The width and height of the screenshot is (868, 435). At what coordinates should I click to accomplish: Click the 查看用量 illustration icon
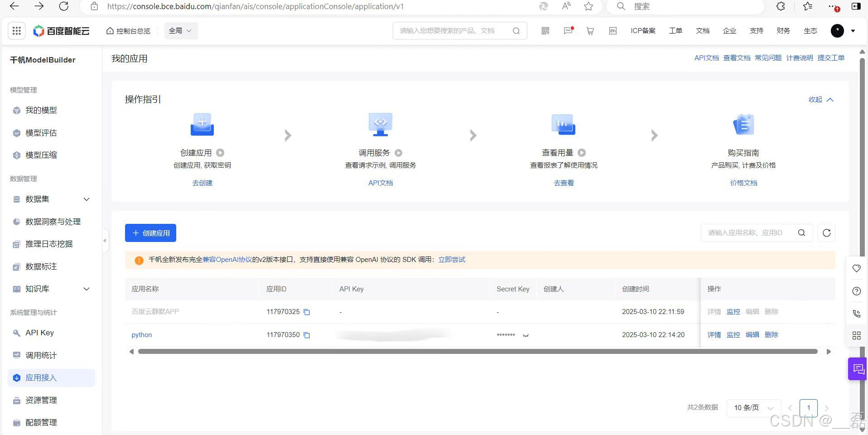click(x=564, y=124)
